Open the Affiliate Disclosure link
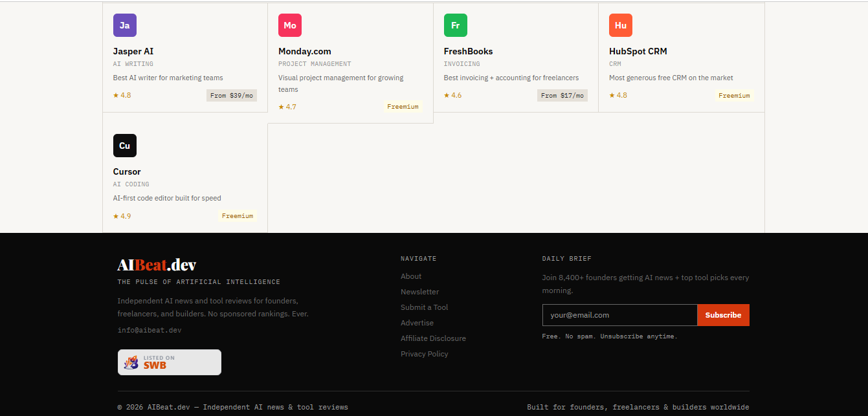The width and height of the screenshot is (868, 416). 433,338
